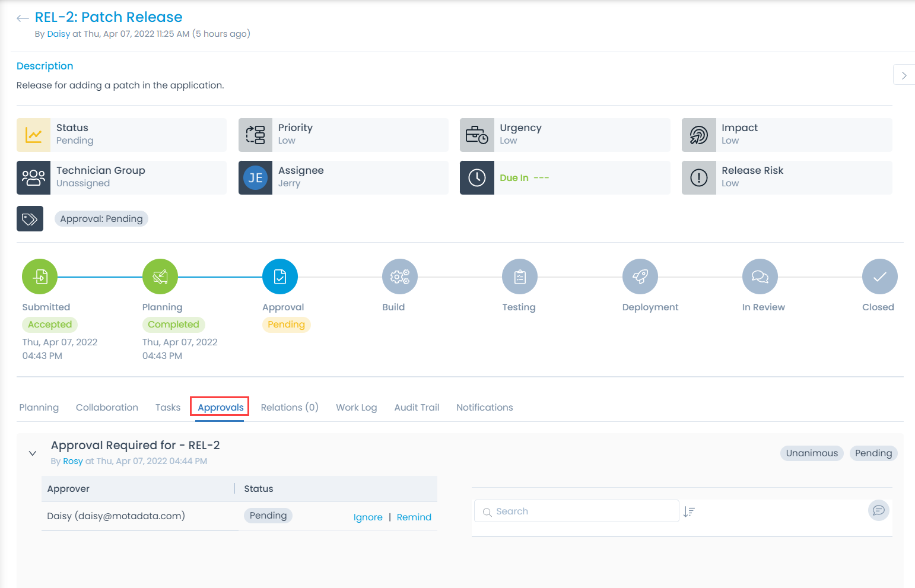This screenshot has width=915, height=588.
Task: Open the Approvals tab
Action: point(221,408)
